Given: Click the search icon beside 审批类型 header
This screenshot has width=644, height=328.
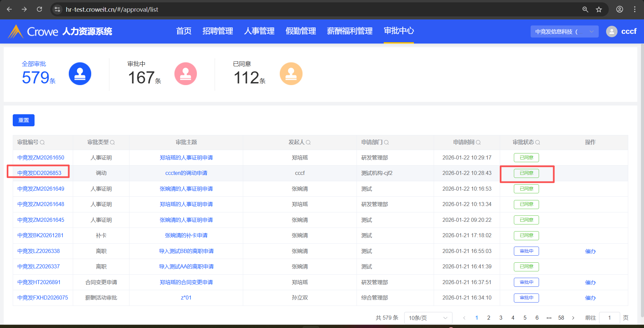Looking at the screenshot, I should coord(112,142).
